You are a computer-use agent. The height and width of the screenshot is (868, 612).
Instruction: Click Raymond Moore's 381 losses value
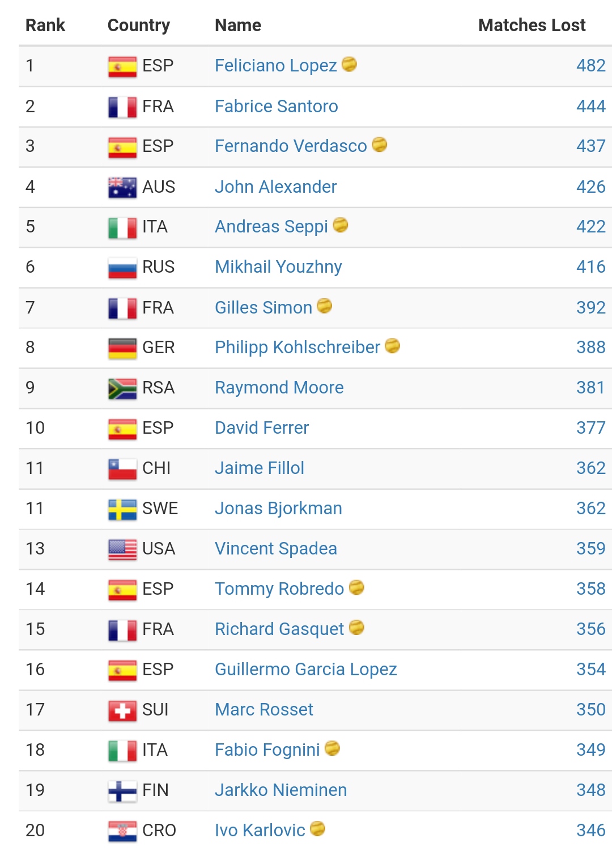590,388
